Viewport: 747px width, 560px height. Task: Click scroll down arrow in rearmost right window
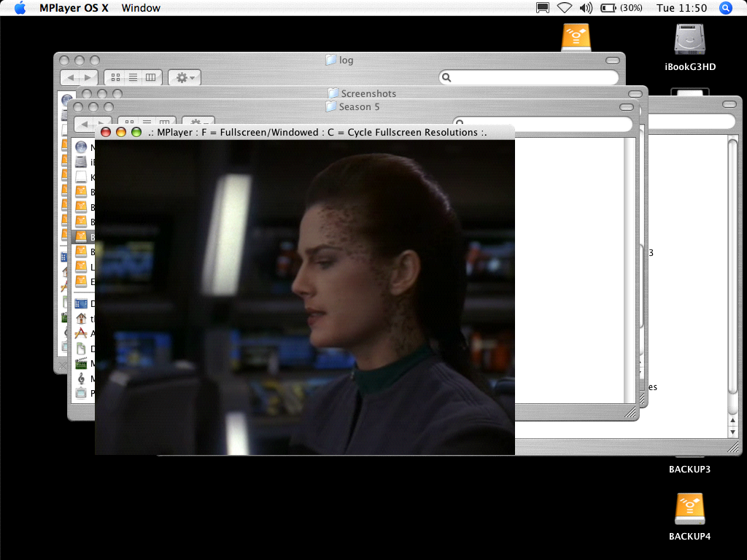click(x=732, y=432)
